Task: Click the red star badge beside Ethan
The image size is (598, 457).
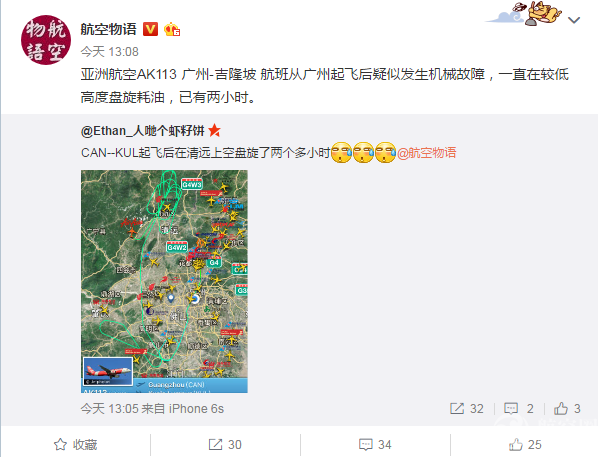Action: (x=215, y=130)
